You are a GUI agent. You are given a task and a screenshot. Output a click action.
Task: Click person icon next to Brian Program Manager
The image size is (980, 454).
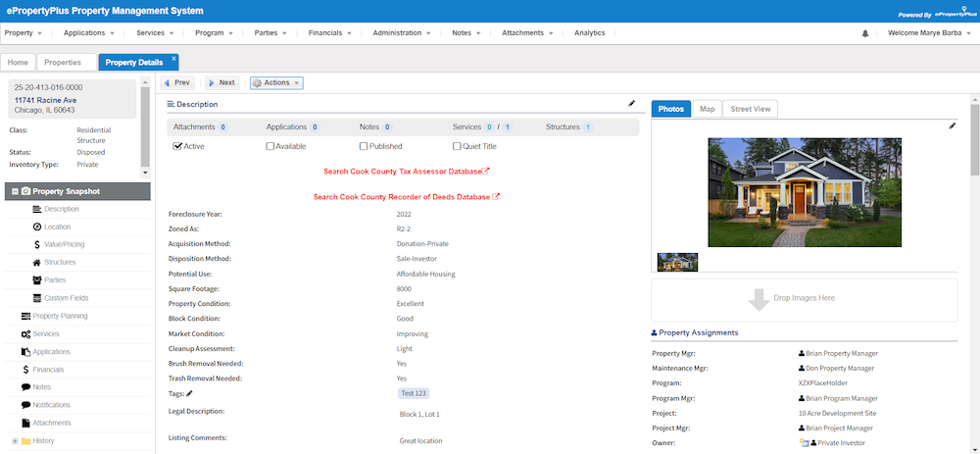pos(802,398)
